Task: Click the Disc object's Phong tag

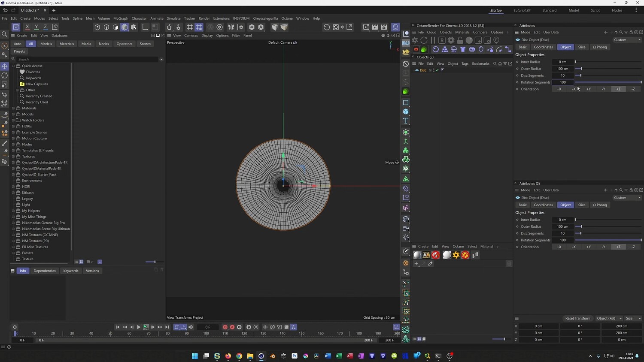Action: (442, 70)
